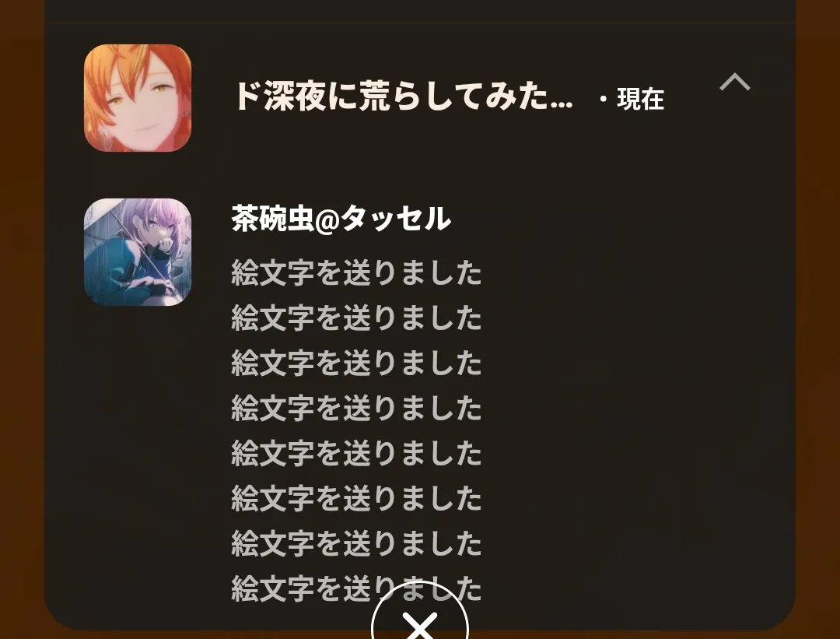840x639 pixels.
Task: Tap the sixth 絵文字を送りました message
Action: coord(356,498)
